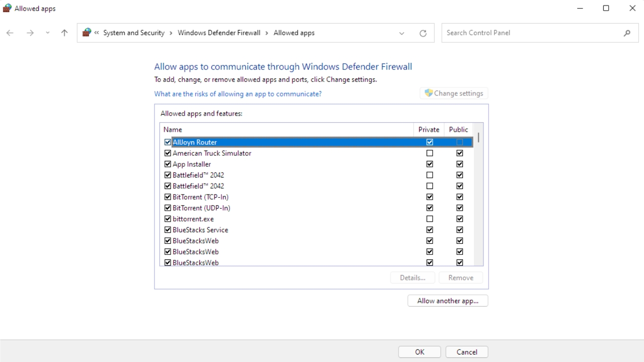The width and height of the screenshot is (644, 362).
Task: Toggle Private checkbox for AllJoyn Router
Action: tap(430, 142)
